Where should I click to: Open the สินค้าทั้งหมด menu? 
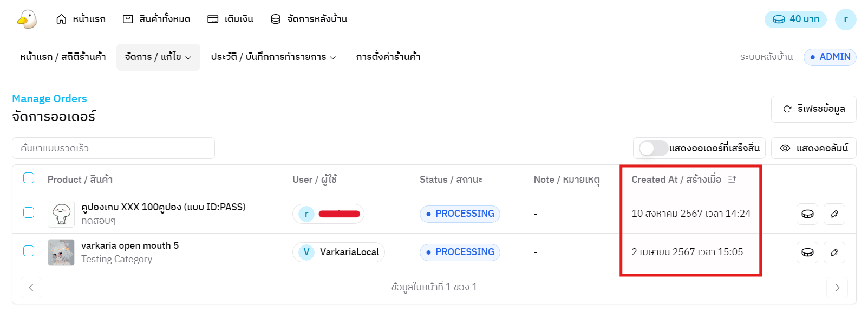[x=156, y=19]
